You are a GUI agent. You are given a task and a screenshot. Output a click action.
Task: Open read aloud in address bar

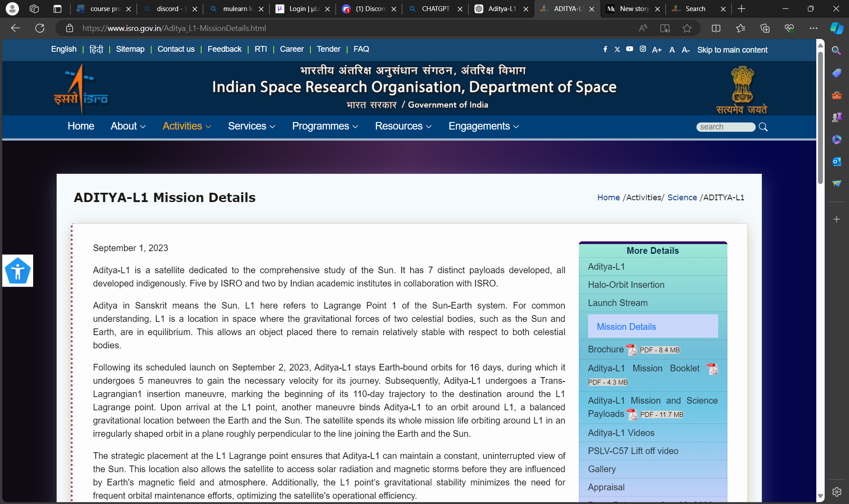click(643, 28)
